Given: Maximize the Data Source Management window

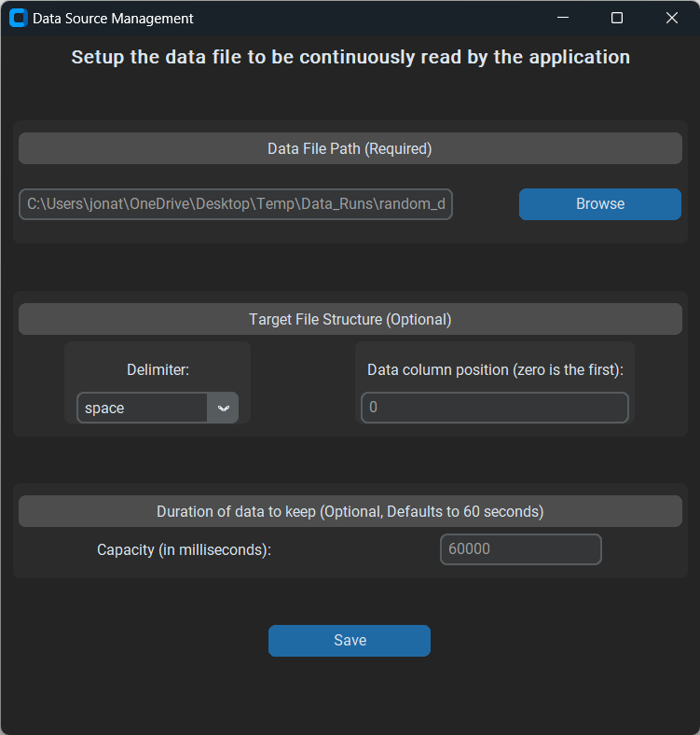Looking at the screenshot, I should (617, 18).
